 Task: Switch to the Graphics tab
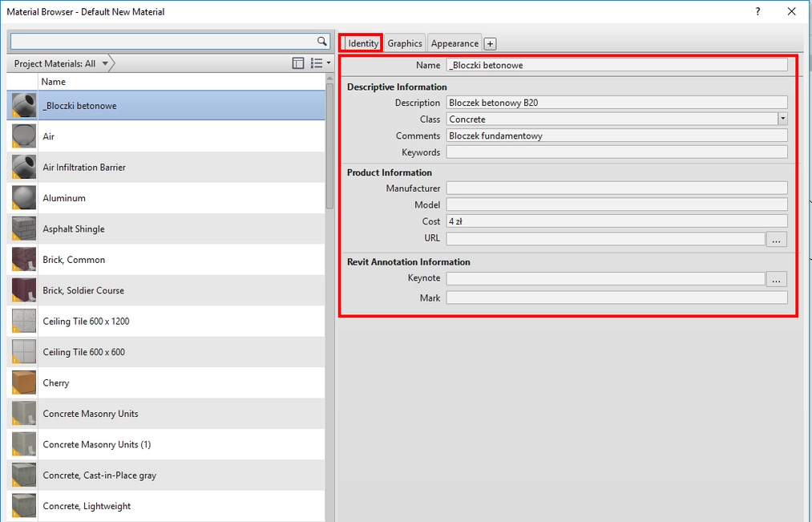(x=404, y=42)
